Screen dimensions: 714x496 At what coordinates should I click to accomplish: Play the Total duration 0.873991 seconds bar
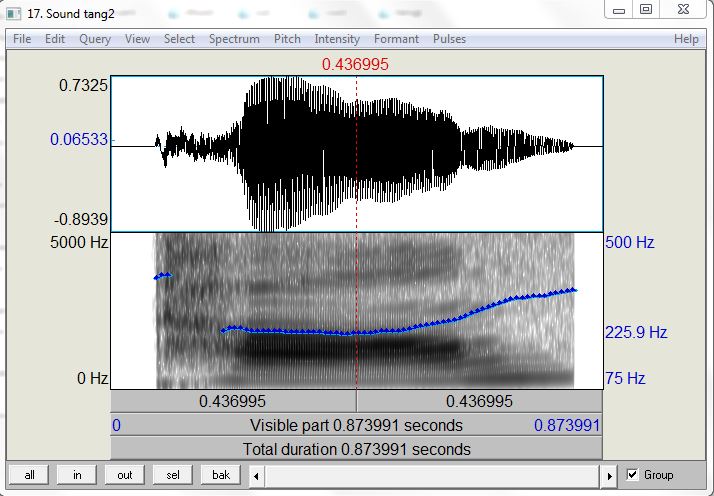(x=357, y=449)
